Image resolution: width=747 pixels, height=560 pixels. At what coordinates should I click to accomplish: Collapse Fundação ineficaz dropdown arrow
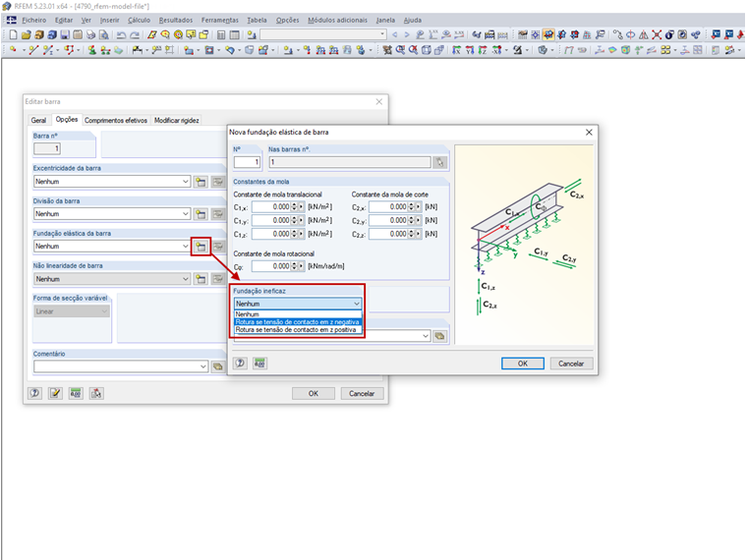pyautogui.click(x=357, y=304)
